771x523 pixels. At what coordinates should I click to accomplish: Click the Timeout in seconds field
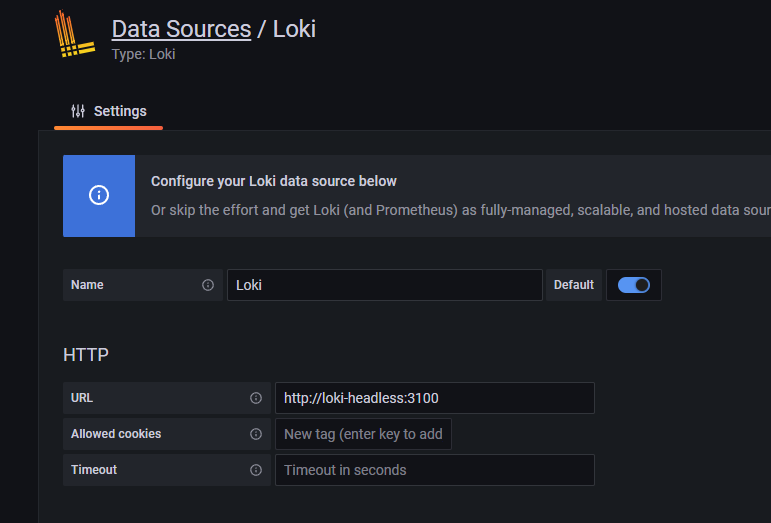pyautogui.click(x=434, y=470)
